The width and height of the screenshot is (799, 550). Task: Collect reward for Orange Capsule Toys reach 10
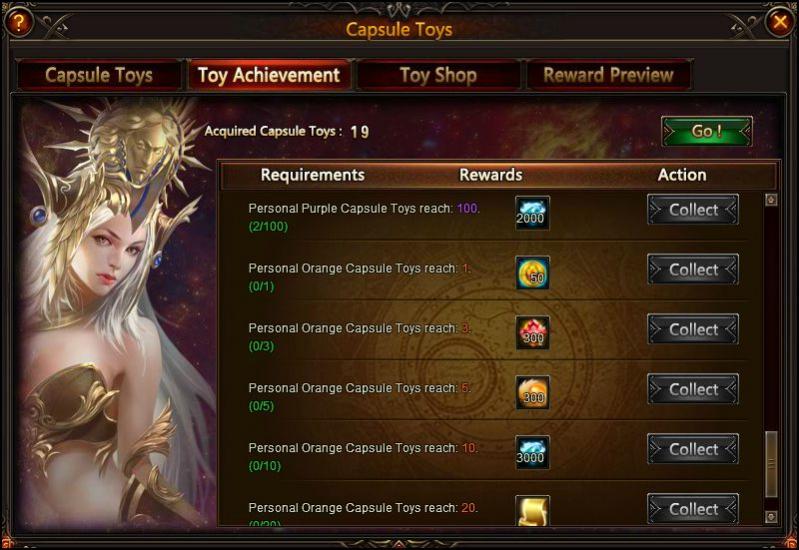point(693,449)
